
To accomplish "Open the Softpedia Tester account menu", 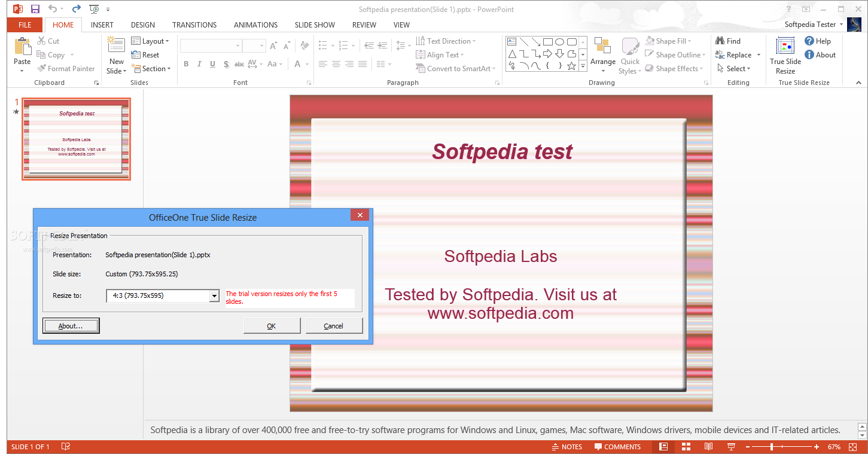I will [814, 25].
